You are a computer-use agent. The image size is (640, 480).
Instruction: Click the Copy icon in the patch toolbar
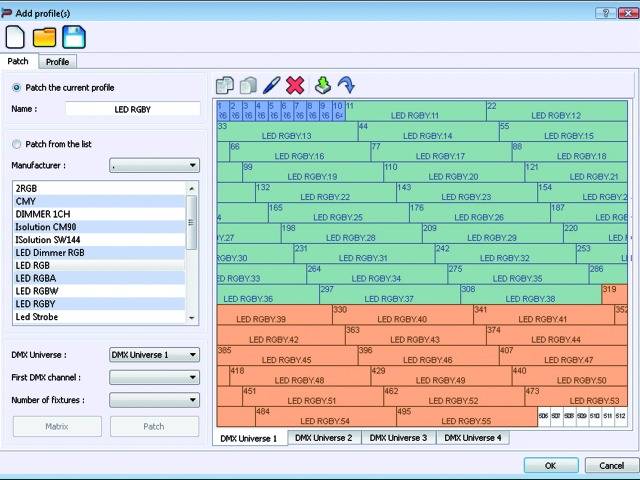pyautogui.click(x=225, y=86)
